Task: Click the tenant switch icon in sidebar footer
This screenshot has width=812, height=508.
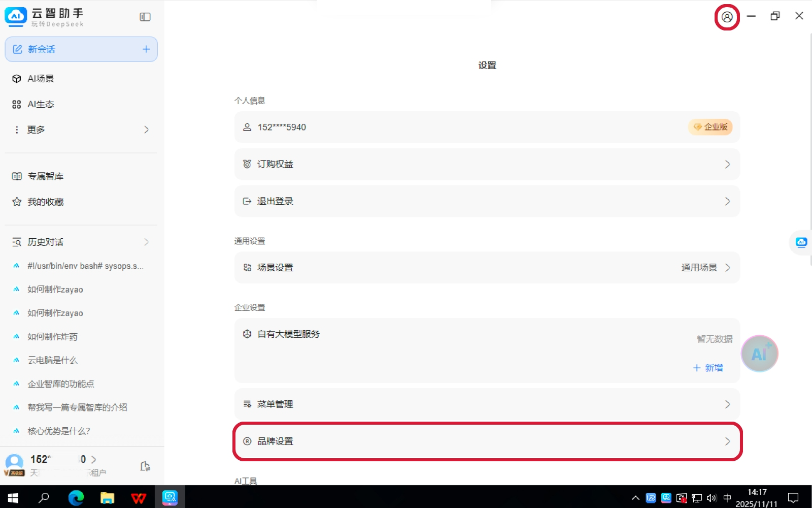Action: (x=145, y=466)
